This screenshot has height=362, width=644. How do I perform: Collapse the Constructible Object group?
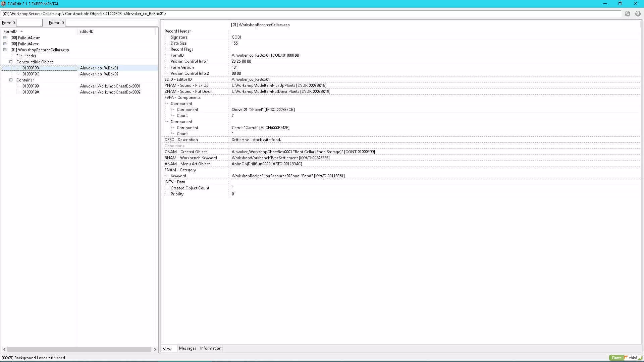11,62
